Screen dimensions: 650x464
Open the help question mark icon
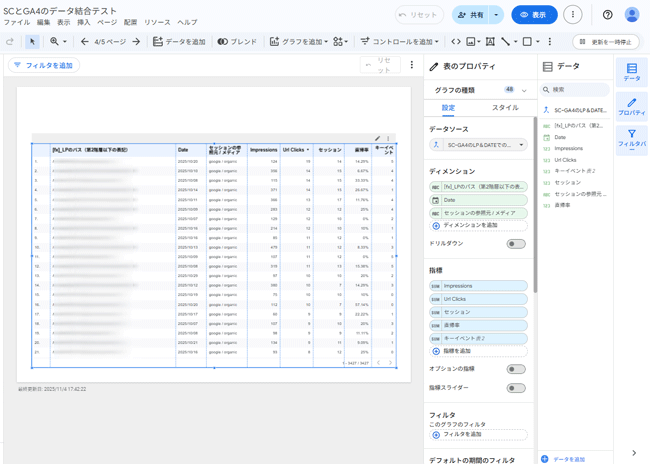point(607,15)
